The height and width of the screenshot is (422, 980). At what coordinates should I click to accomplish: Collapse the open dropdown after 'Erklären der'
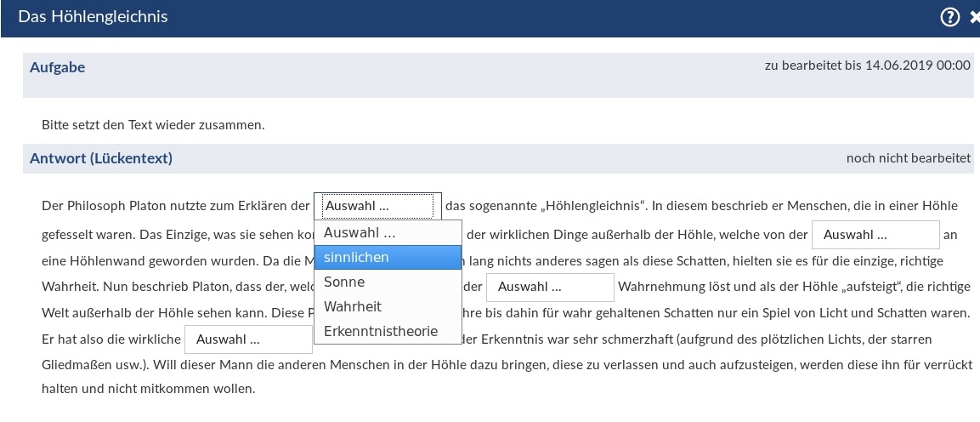(377, 207)
